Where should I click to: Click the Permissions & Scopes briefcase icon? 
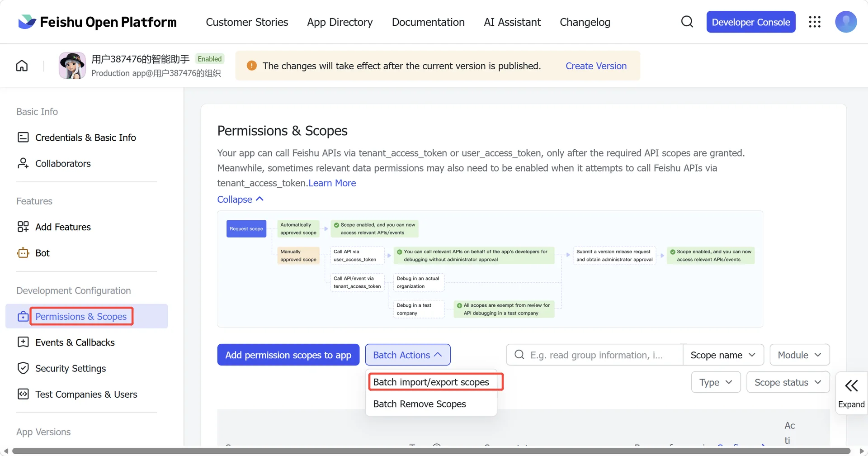pyautogui.click(x=23, y=316)
